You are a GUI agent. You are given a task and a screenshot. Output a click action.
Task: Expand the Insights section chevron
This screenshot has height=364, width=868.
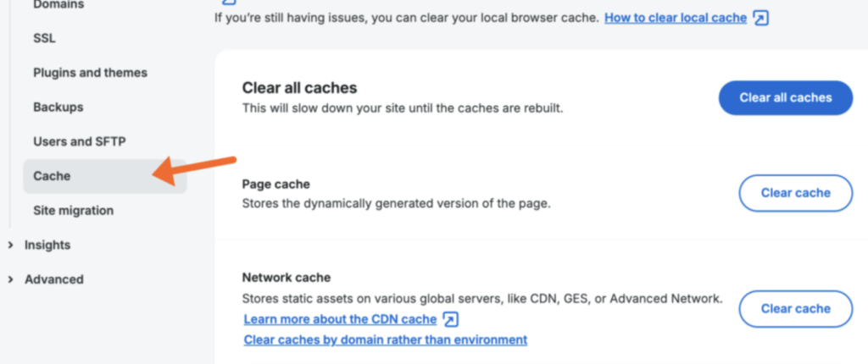pos(10,245)
